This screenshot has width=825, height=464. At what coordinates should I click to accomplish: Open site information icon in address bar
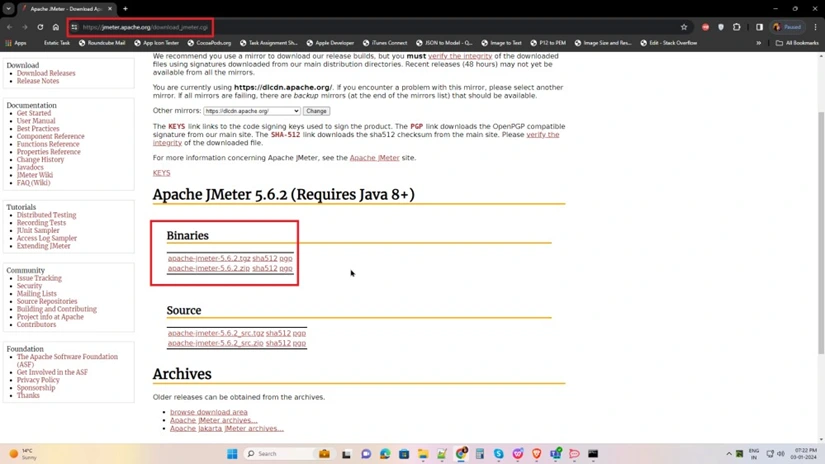click(x=74, y=27)
